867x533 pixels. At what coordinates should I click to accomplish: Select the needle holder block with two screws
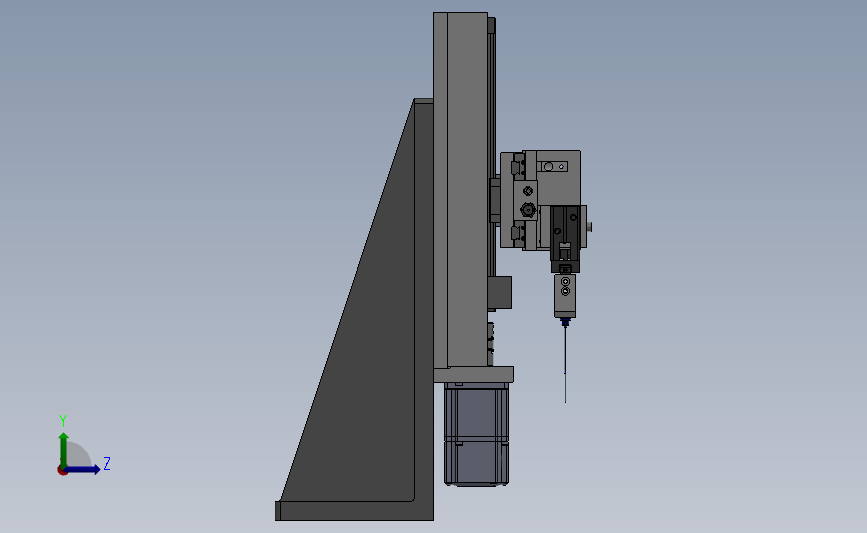pos(565,295)
